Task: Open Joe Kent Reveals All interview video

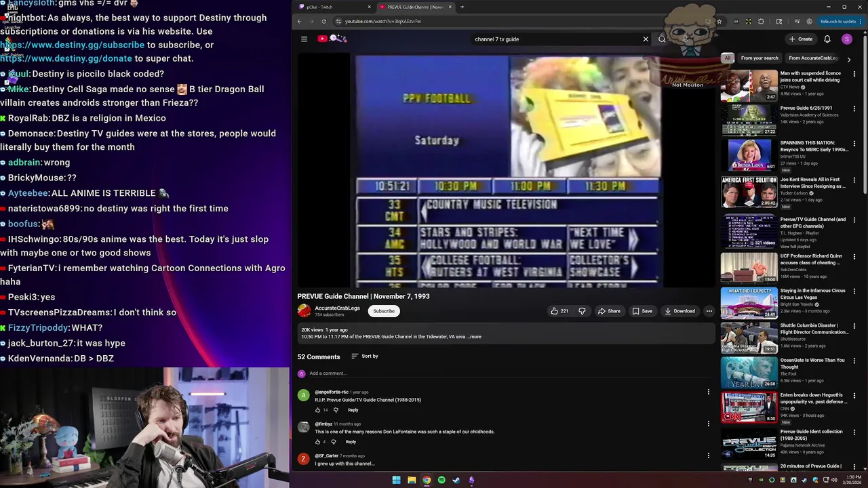Action: [814, 183]
